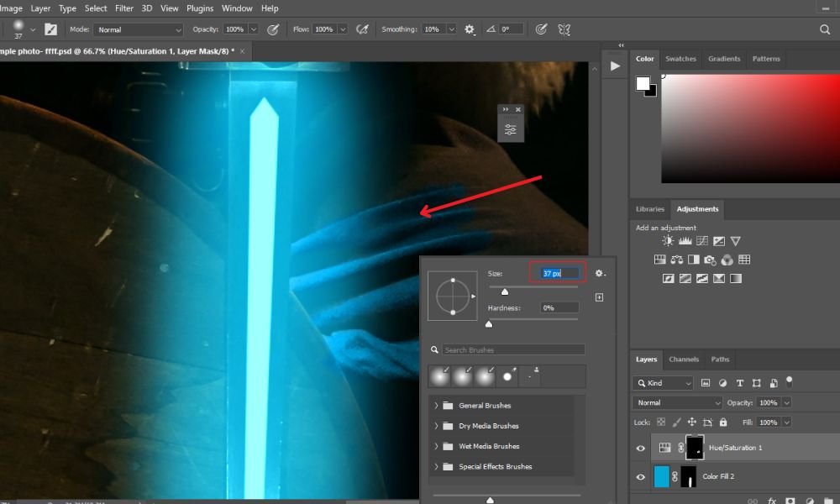840x504 pixels.
Task: Add a Gradient Map adjustment
Action: pos(736,279)
